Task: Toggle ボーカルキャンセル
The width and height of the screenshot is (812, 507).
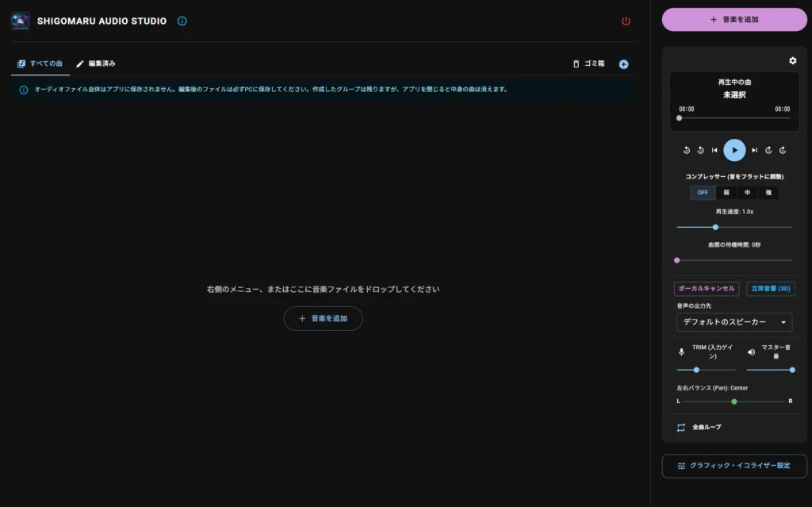Action: 707,289
